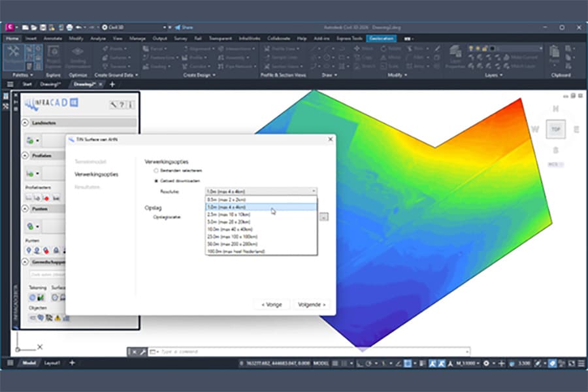Click the status bar customization icon
588x392 pixels.
pyautogui.click(x=581, y=363)
